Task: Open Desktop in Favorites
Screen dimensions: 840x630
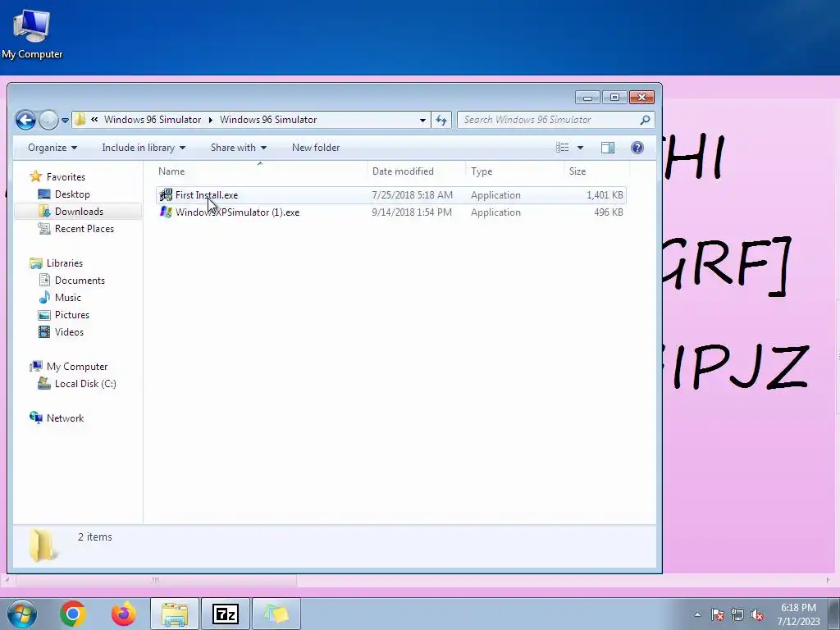Action: click(x=72, y=194)
